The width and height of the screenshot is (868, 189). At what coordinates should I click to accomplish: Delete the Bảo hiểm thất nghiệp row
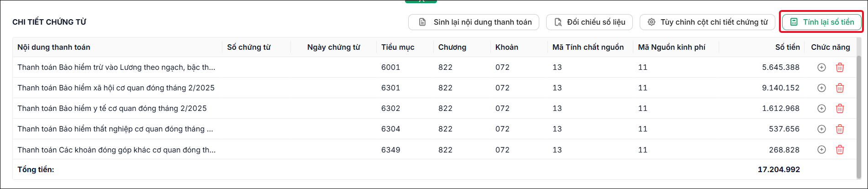click(x=840, y=129)
